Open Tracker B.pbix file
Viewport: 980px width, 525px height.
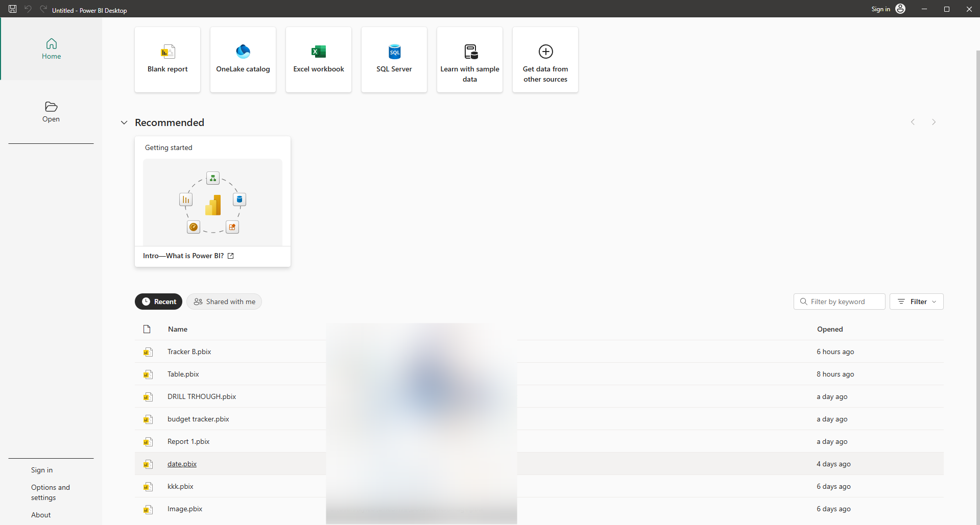tap(189, 352)
